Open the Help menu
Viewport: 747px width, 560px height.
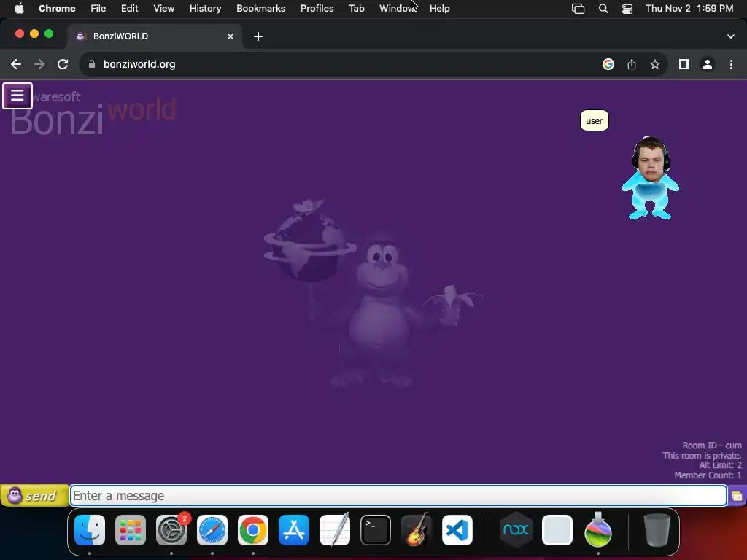440,9
